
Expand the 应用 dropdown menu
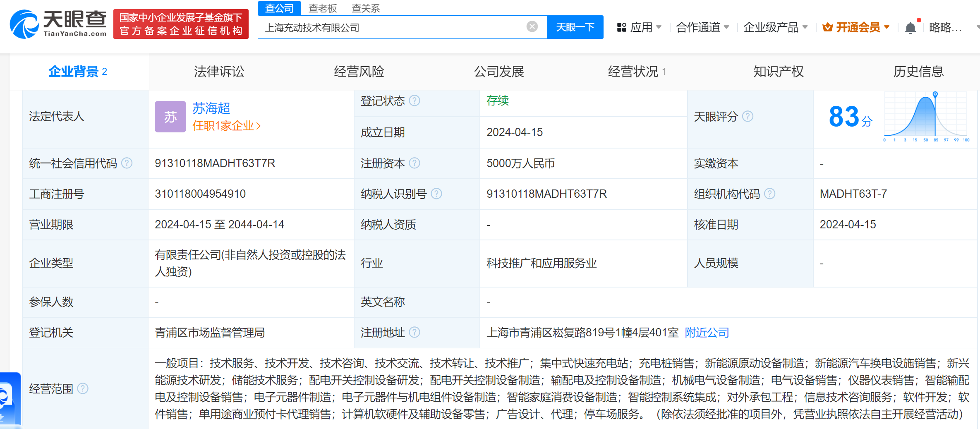(x=639, y=28)
